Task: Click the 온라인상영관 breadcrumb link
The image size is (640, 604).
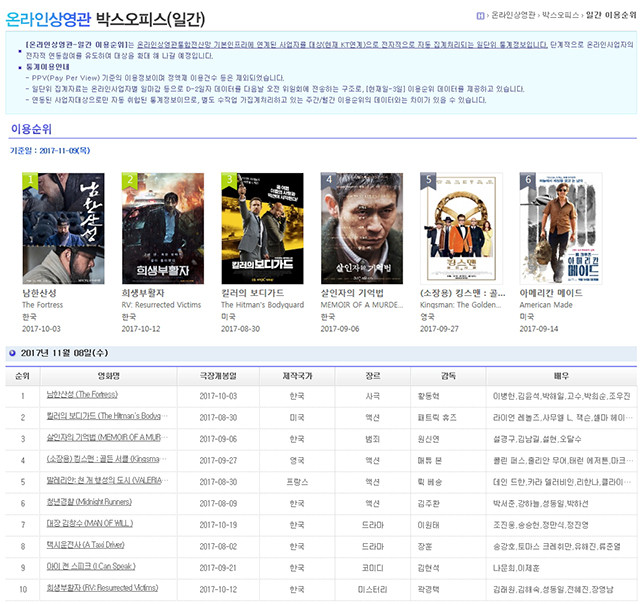Action: (513, 16)
